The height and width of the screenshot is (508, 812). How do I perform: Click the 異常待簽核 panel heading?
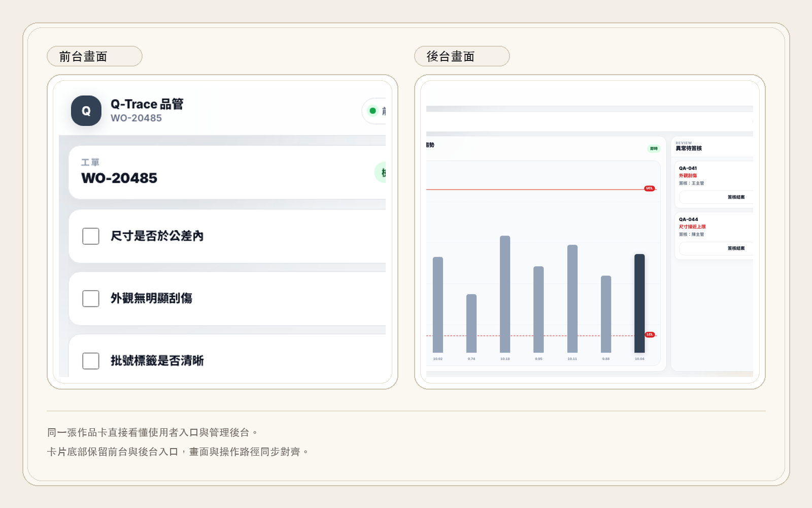click(x=689, y=148)
